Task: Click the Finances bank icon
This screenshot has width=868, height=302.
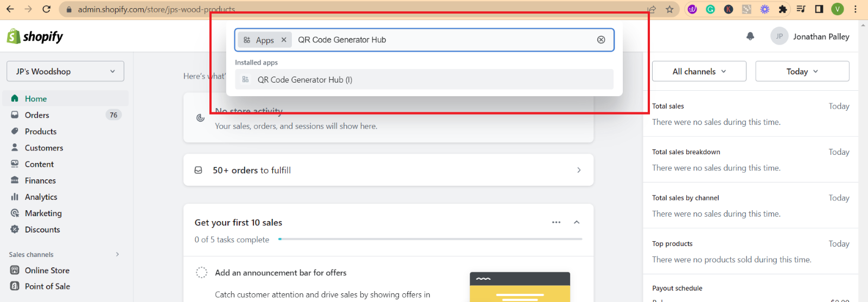Action: coord(15,180)
